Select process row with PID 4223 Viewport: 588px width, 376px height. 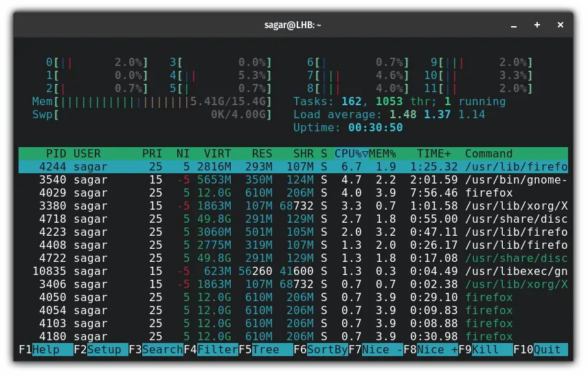pos(293,232)
